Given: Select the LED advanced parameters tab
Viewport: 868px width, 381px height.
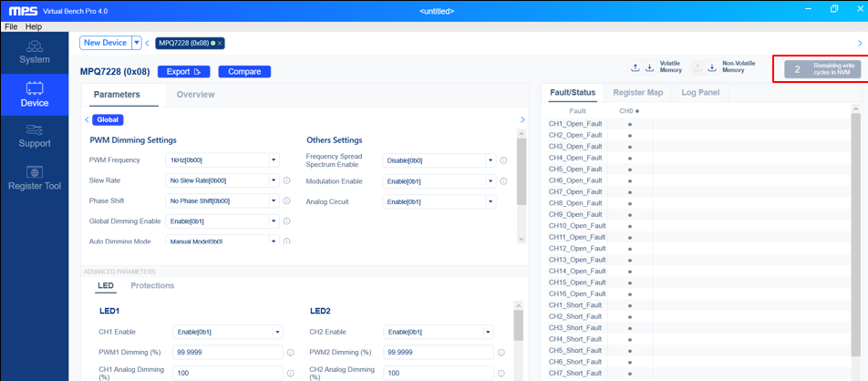Looking at the screenshot, I should (x=106, y=286).
